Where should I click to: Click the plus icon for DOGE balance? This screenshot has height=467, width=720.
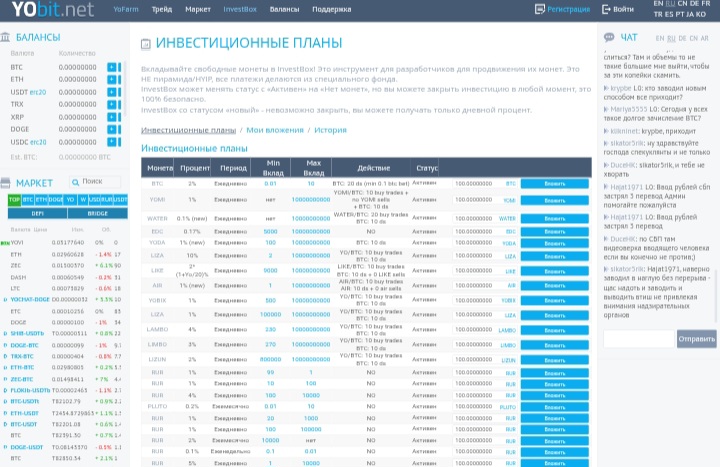tap(112, 129)
